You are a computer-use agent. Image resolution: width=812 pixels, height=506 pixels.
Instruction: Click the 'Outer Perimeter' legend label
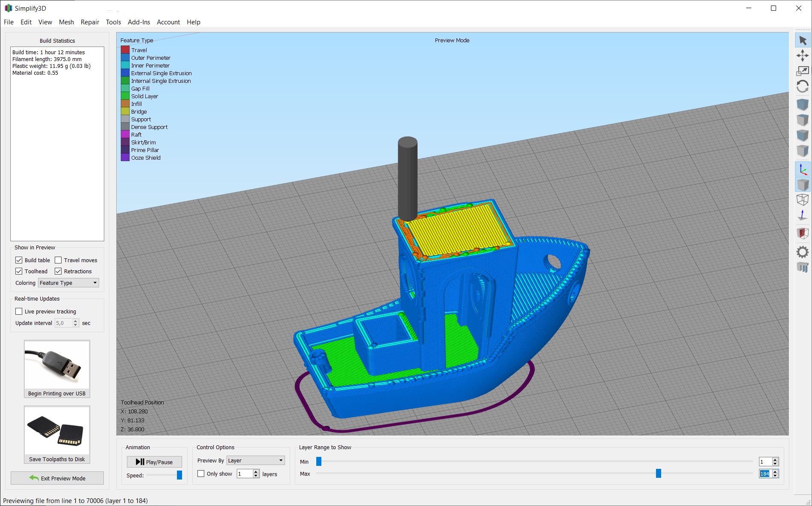(151, 58)
